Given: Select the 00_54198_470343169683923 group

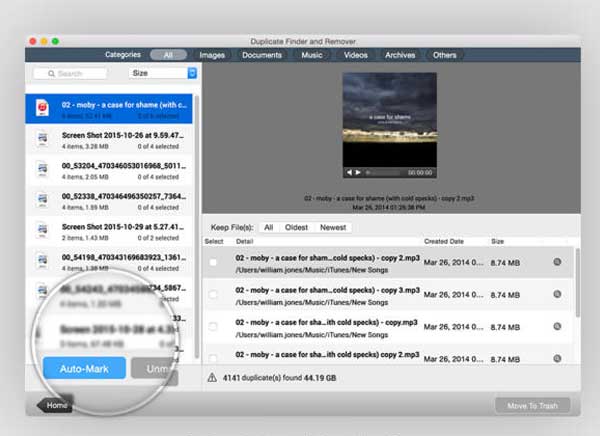Looking at the screenshot, I should click(109, 261).
